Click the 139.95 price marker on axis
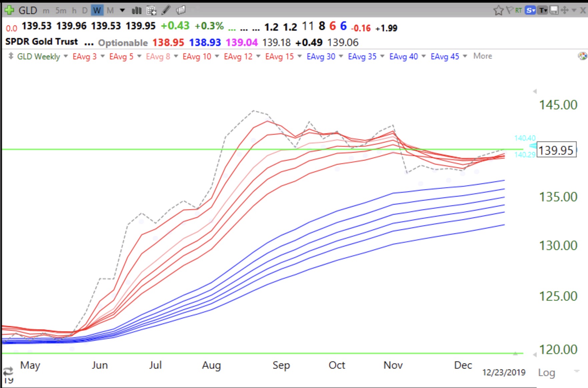588x388 pixels. pyautogui.click(x=556, y=150)
